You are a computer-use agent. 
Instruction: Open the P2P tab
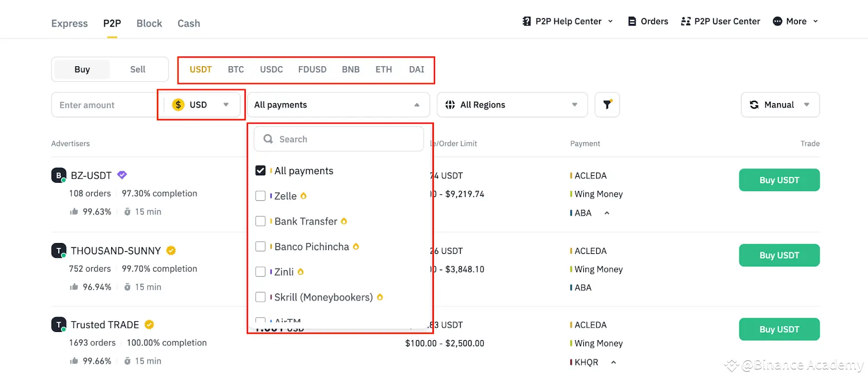[112, 23]
